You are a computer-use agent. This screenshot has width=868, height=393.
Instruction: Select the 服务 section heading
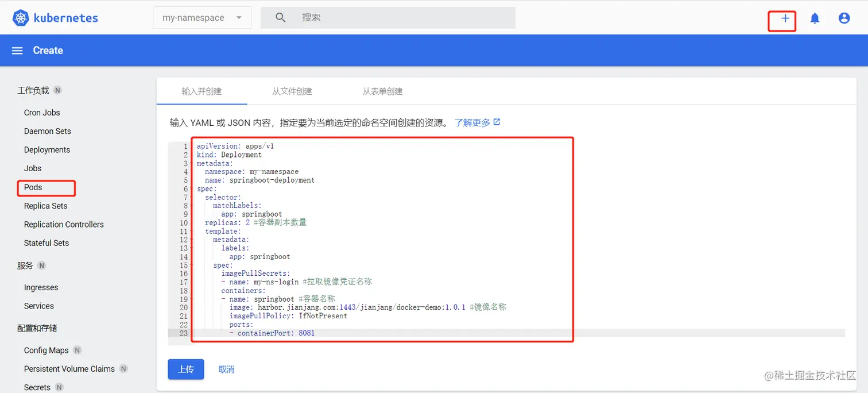(x=25, y=265)
